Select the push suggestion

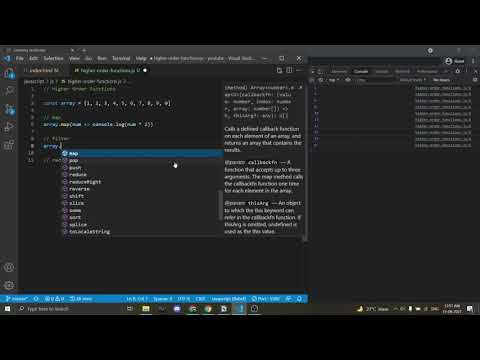coord(142,168)
